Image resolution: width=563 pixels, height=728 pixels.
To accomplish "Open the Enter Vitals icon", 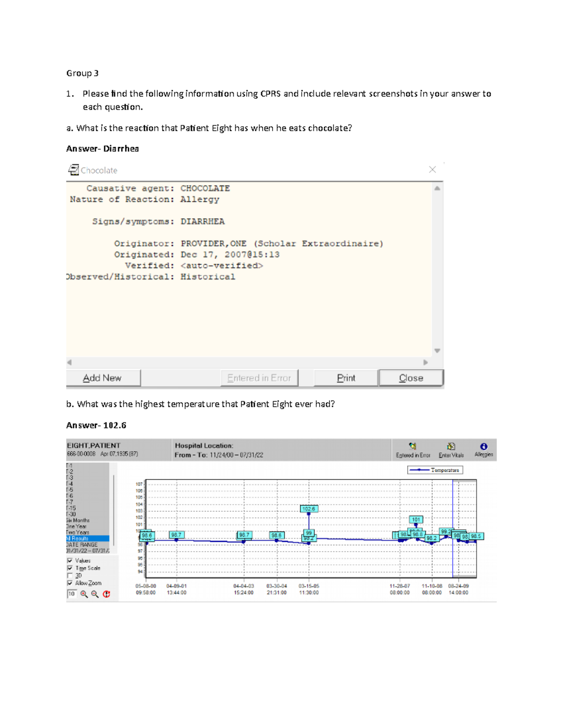I will click(x=451, y=447).
